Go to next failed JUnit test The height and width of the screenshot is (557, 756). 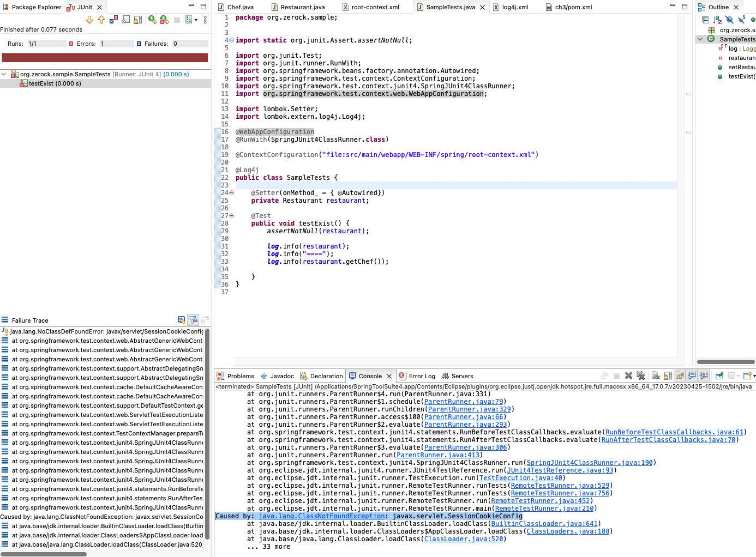(89, 20)
